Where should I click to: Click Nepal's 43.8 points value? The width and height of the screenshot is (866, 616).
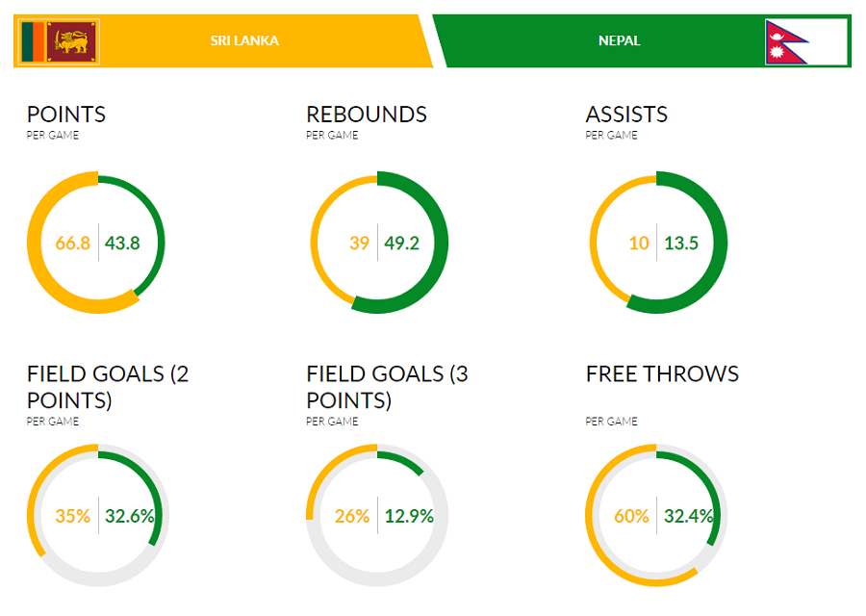[x=122, y=244]
